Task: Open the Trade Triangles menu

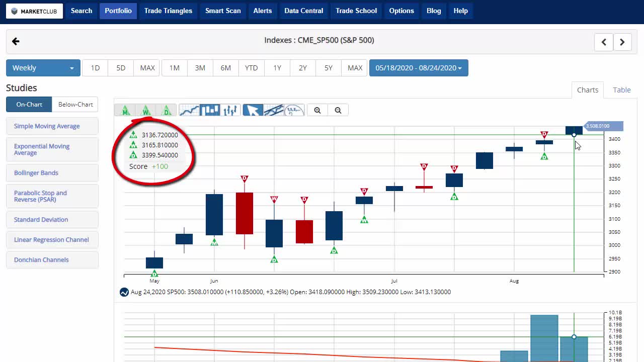Action: click(x=168, y=11)
